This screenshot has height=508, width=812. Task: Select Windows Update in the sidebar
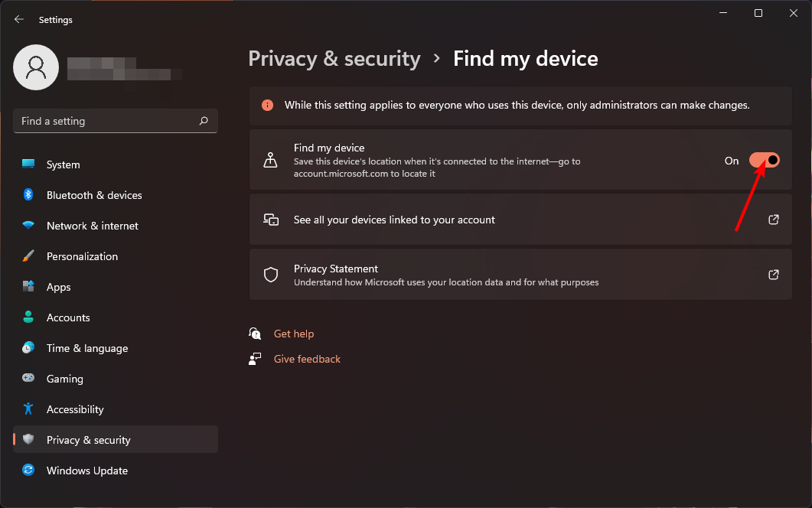(86, 471)
